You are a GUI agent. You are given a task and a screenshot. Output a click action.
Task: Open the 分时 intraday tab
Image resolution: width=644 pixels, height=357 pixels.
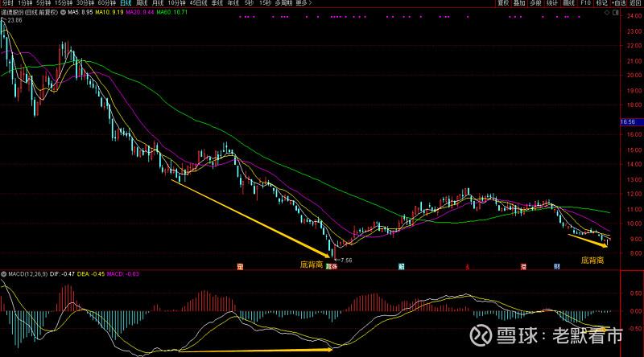pos(8,4)
